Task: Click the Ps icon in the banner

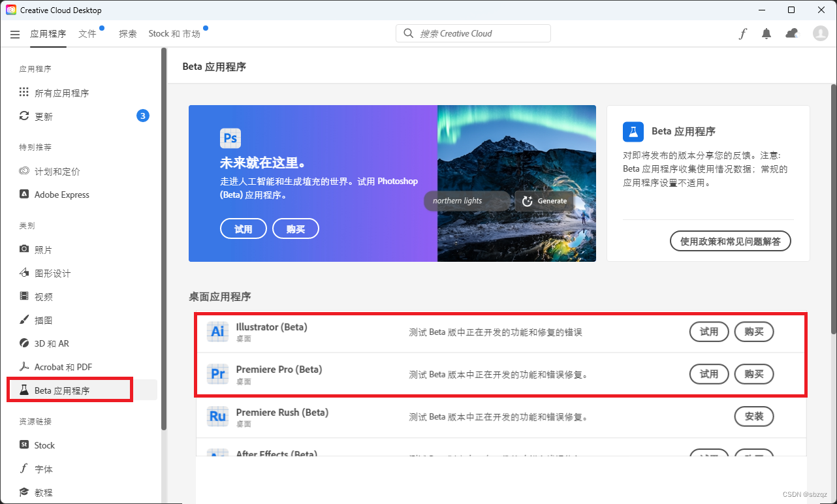Action: (230, 138)
